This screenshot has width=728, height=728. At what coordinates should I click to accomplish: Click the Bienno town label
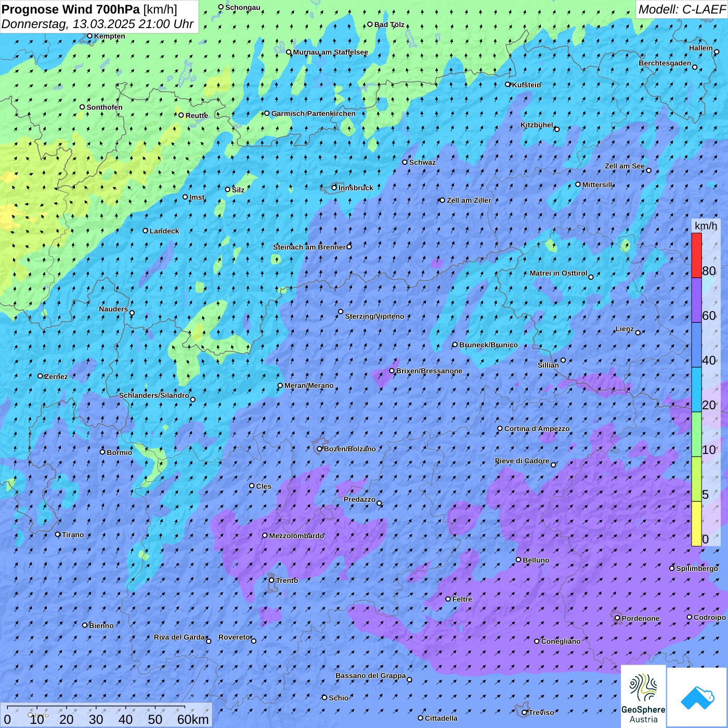[101, 626]
